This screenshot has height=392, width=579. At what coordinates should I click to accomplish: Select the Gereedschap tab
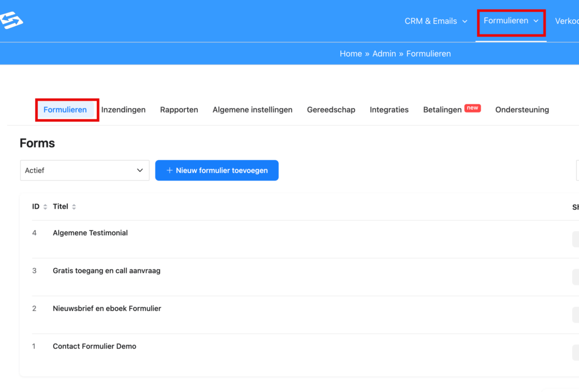click(x=331, y=110)
